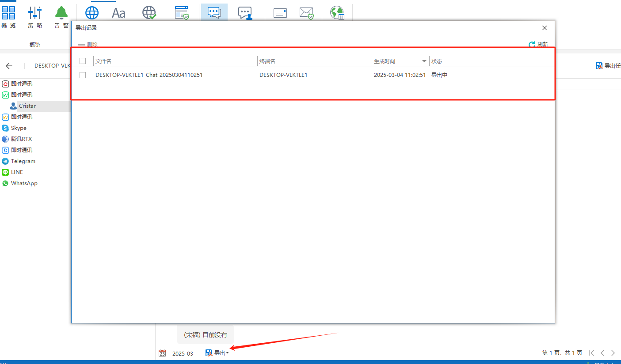621x364 pixels.
Task: Check the DESKTOP-VLKTLE1_Chat export row checkbox
Action: pos(83,75)
